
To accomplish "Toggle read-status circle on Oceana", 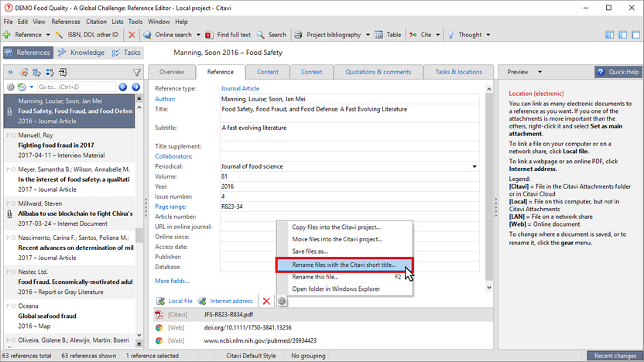I will click(14, 306).
